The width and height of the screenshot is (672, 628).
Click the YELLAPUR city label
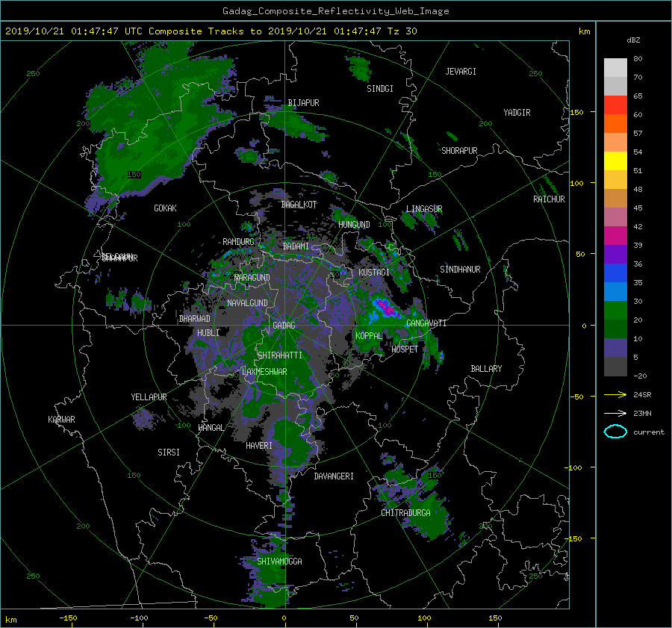coord(149,397)
